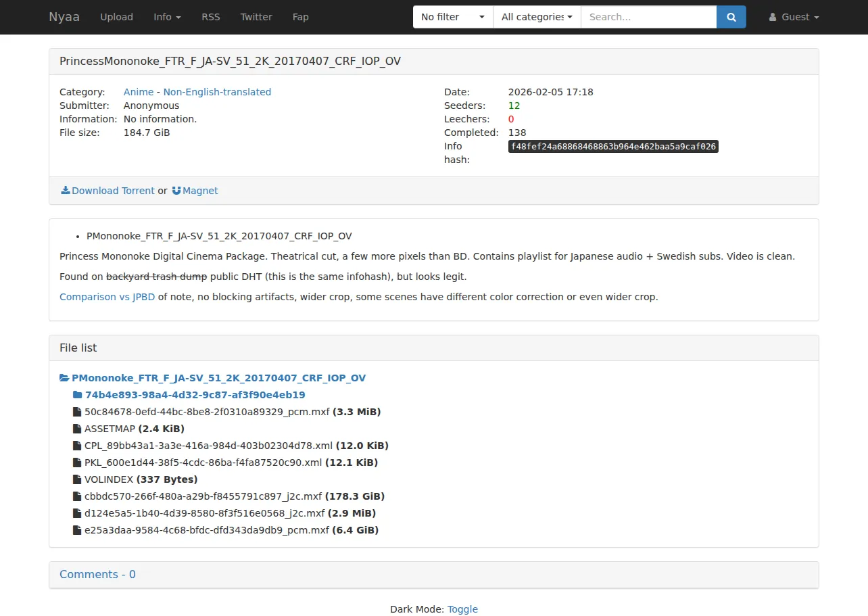
Task: Click the PKL_600e1d44 xml file name
Action: coord(203,463)
